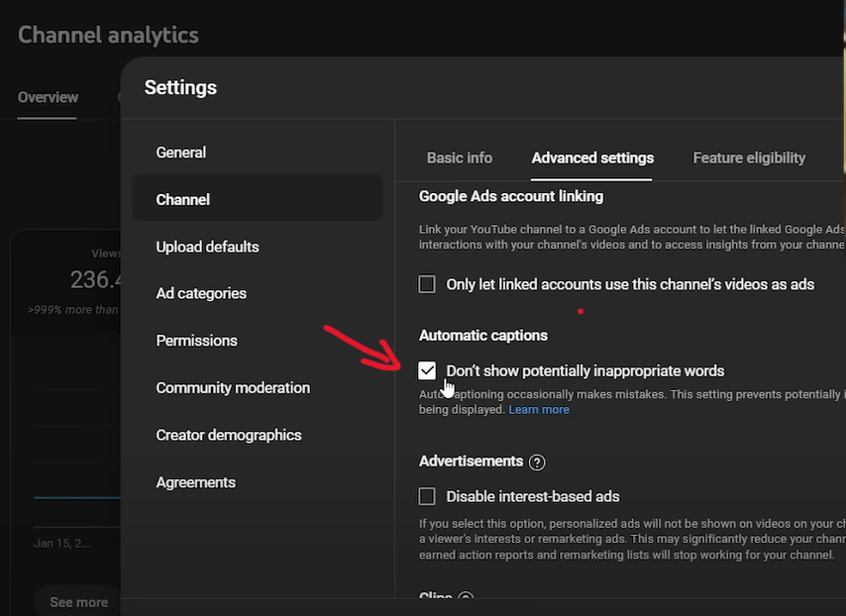Navigate to Permissions settings
The image size is (846, 616).
tap(196, 341)
